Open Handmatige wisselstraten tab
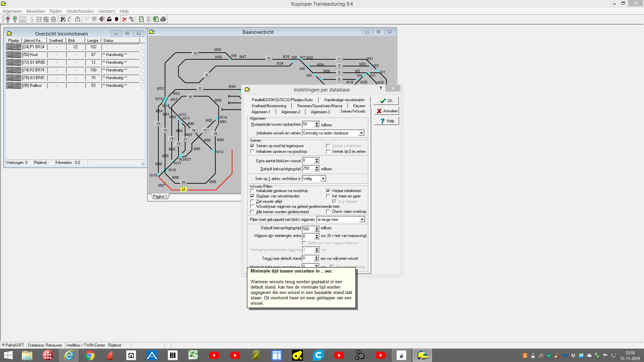Image resolution: width=644 pixels, height=362 pixels. [344, 100]
